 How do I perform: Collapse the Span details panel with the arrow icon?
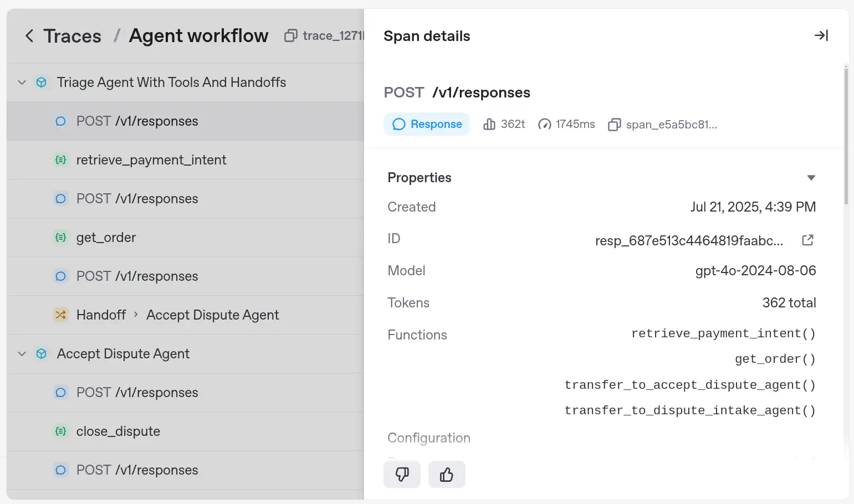click(x=821, y=35)
